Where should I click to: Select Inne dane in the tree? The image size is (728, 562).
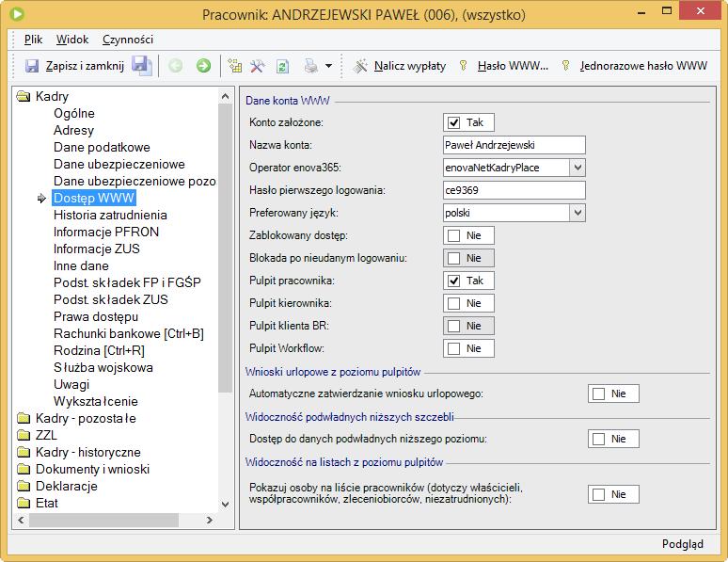coord(81,265)
